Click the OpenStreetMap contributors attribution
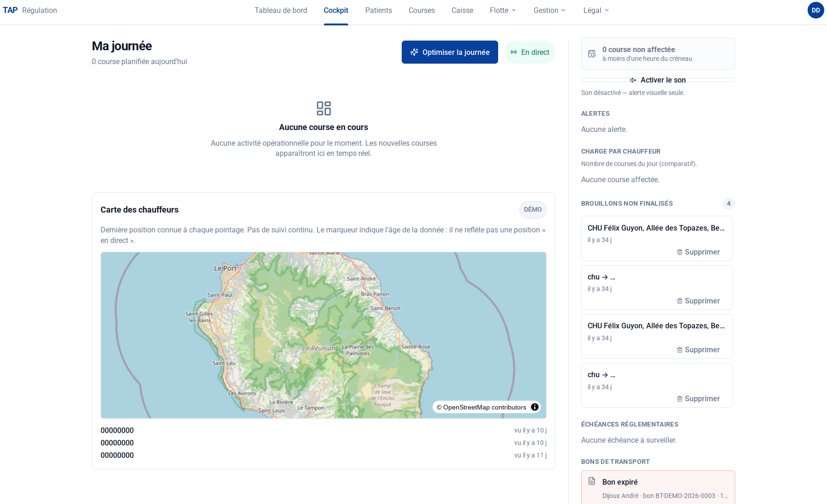This screenshot has height=504, width=827. pyautogui.click(x=482, y=407)
